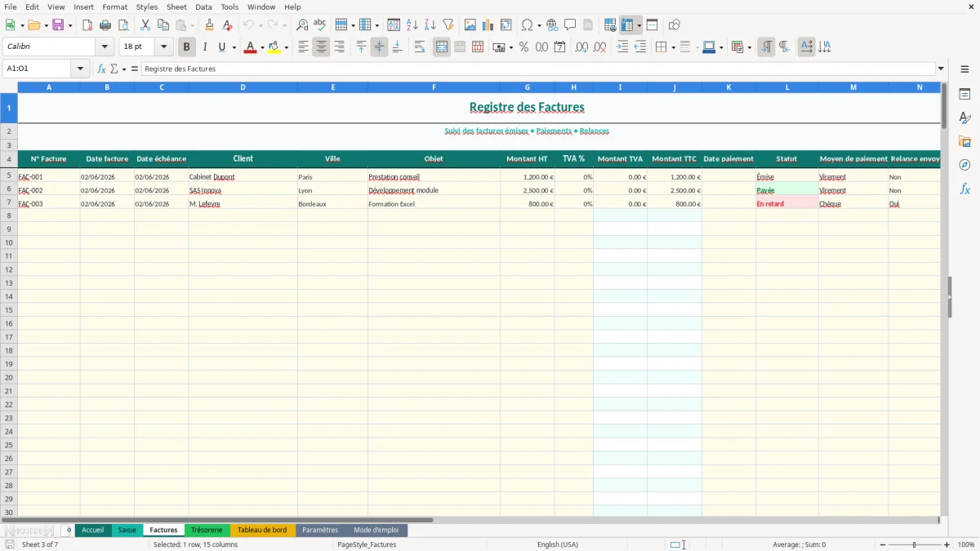Open the Borders dropdown arrow

pyautogui.click(x=673, y=47)
